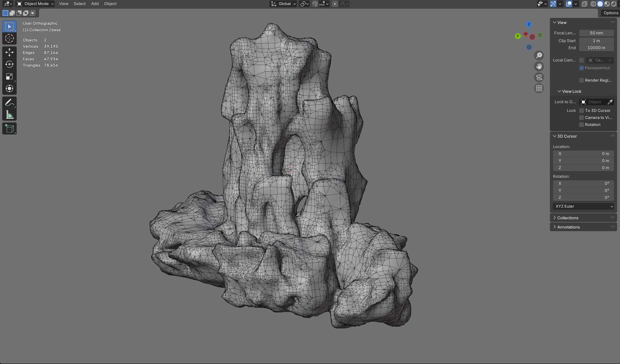Activate the Rotate tool
The width and height of the screenshot is (620, 364).
coord(9,64)
